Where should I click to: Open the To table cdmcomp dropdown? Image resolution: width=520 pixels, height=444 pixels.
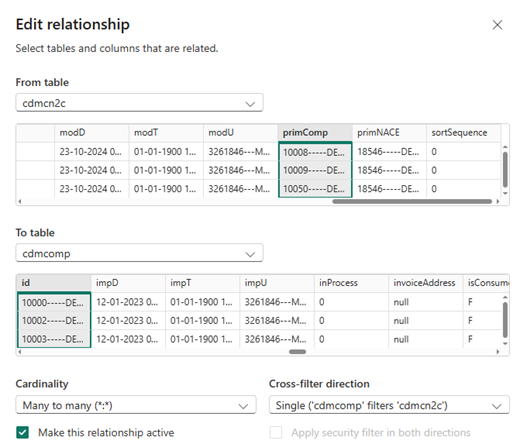(x=139, y=253)
